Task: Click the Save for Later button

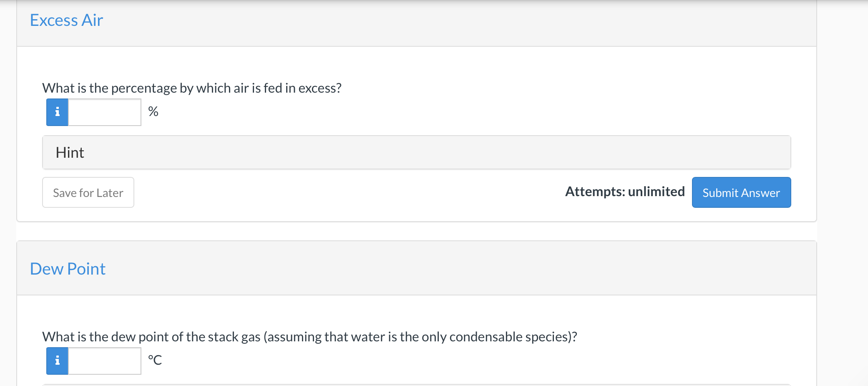Action: (88, 192)
